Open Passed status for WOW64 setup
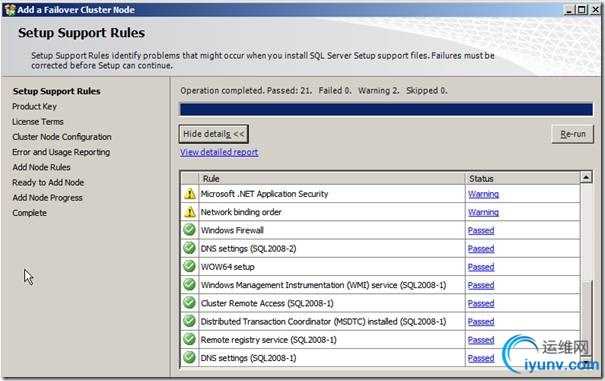This screenshot has width=605, height=381. pyautogui.click(x=481, y=267)
